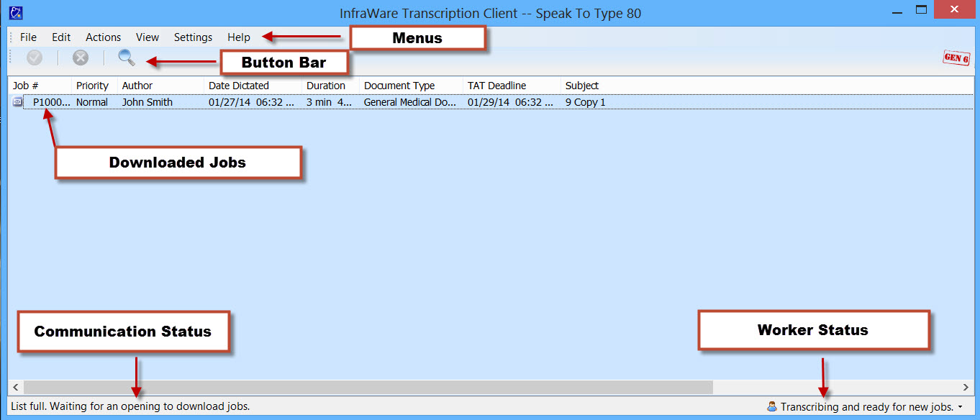Open the Help menu

(x=239, y=37)
